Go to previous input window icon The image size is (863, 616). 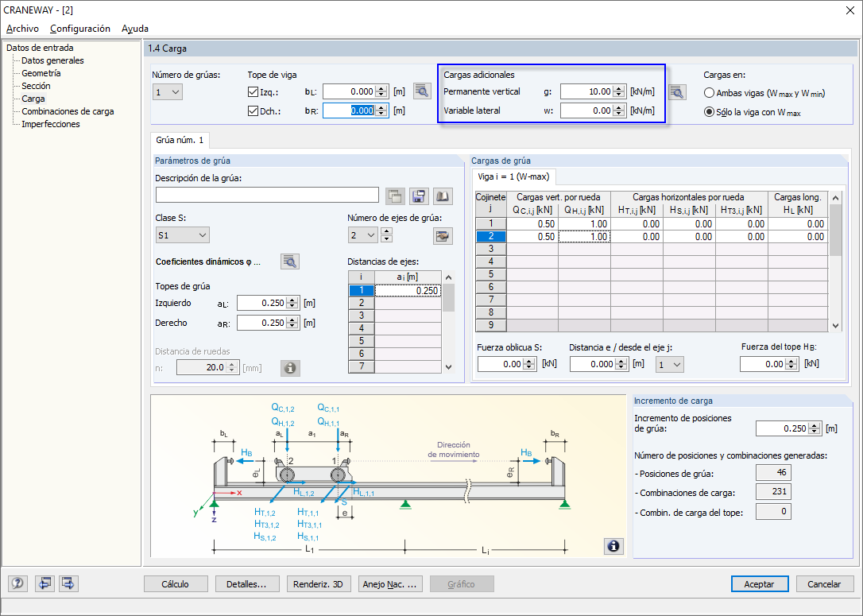coord(44,583)
